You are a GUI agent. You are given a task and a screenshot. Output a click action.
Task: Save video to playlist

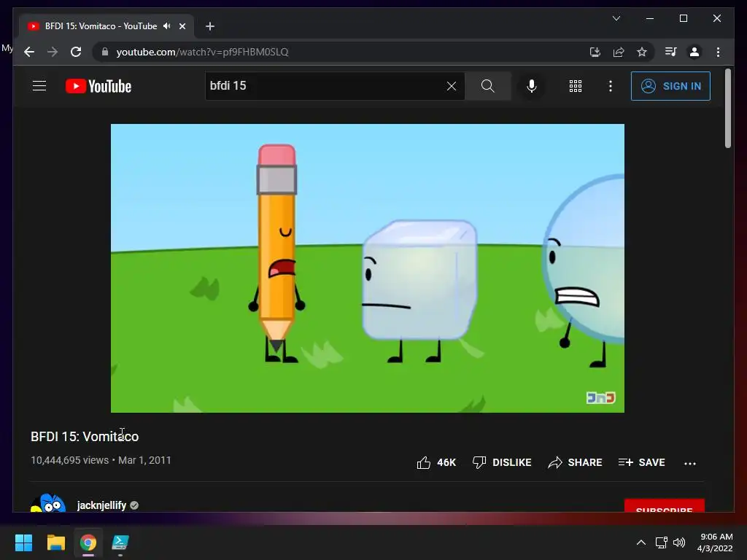641,462
